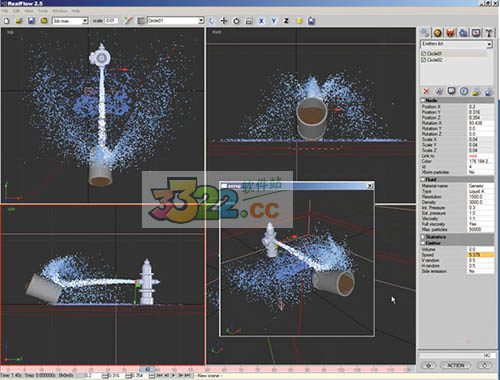The height and width of the screenshot is (380, 500).
Task: Expand the Statistics section
Action: point(422,237)
